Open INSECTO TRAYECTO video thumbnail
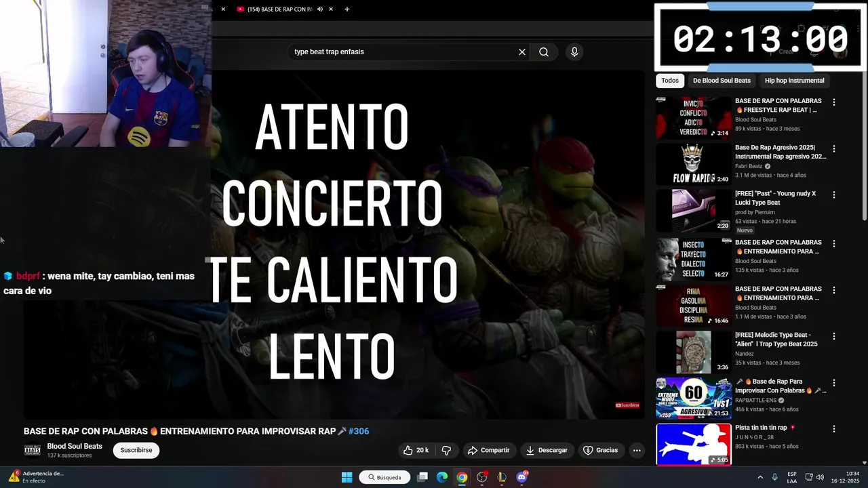Viewport: 868px width, 488px height. tap(693, 259)
